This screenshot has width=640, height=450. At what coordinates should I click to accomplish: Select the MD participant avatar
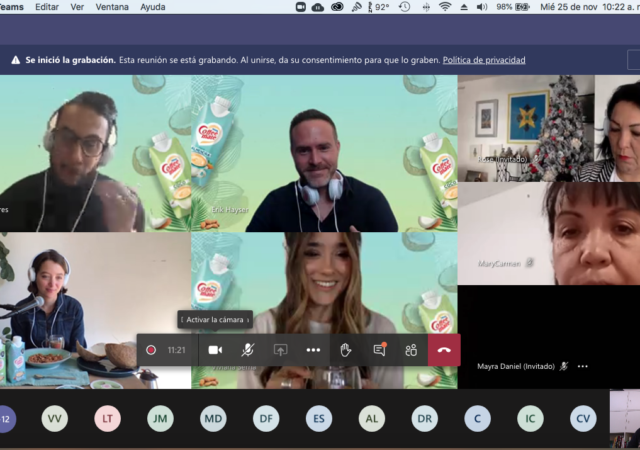tap(213, 418)
